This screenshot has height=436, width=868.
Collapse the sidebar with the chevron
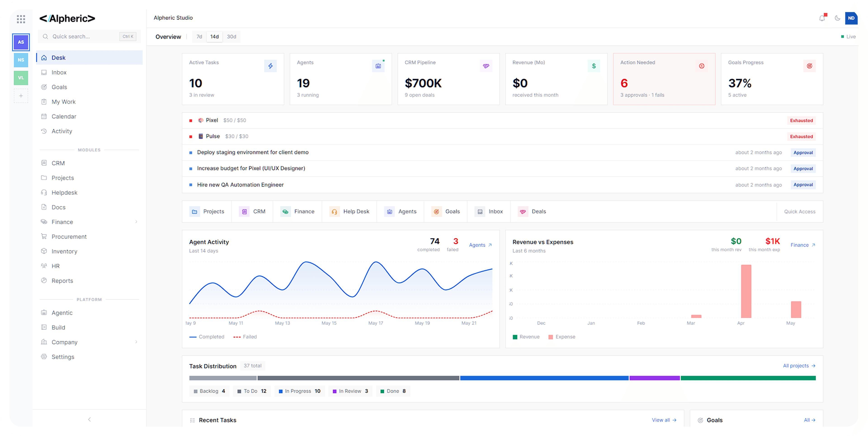(89, 420)
